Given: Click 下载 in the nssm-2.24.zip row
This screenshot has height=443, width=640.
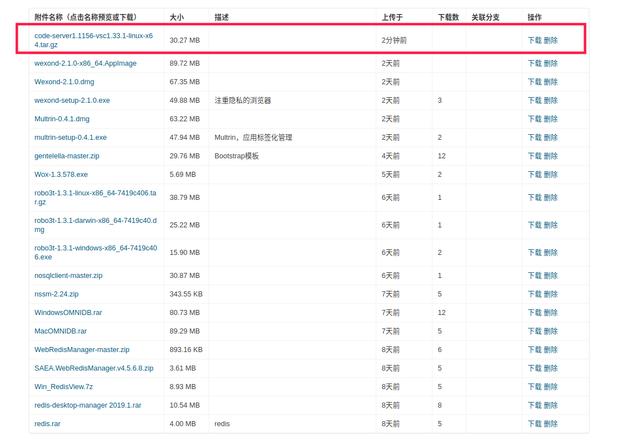Looking at the screenshot, I should 535,294.
